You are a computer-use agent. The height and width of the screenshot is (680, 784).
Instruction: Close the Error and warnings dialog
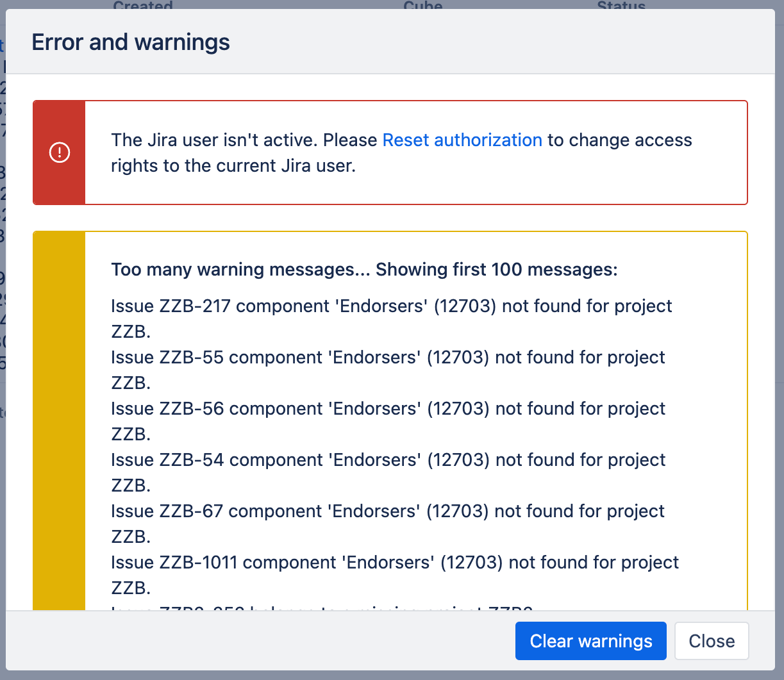pyautogui.click(x=712, y=641)
